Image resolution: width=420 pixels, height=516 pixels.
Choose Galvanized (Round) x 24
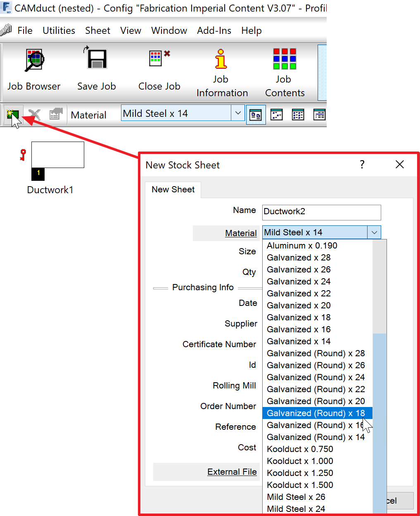[318, 377]
